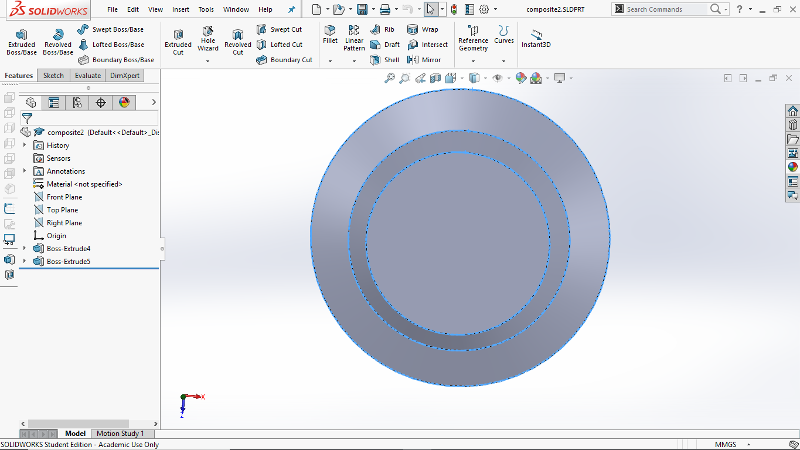Click the Rib tool

coord(382,30)
